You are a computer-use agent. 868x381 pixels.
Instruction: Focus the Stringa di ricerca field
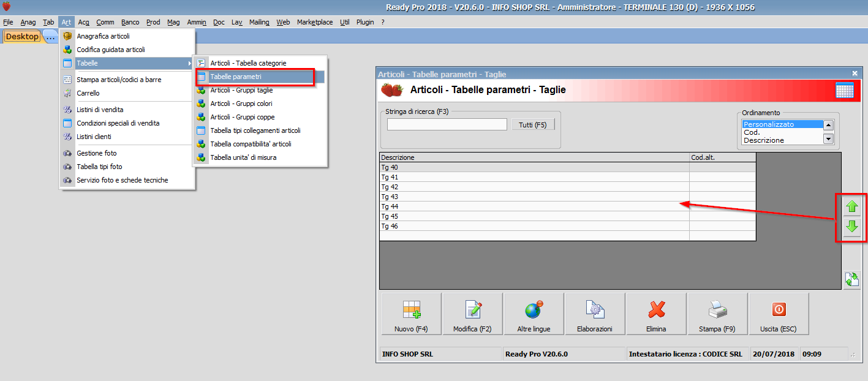click(x=447, y=124)
